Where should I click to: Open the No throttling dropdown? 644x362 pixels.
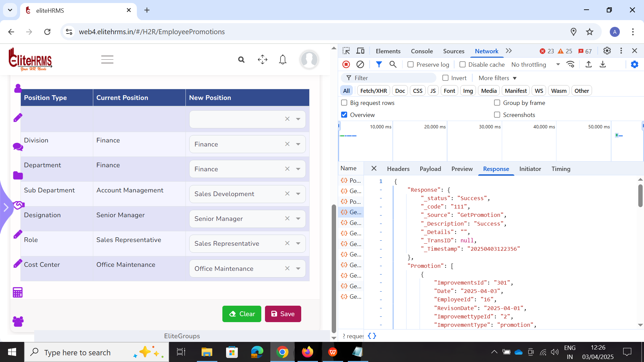pos(535,64)
